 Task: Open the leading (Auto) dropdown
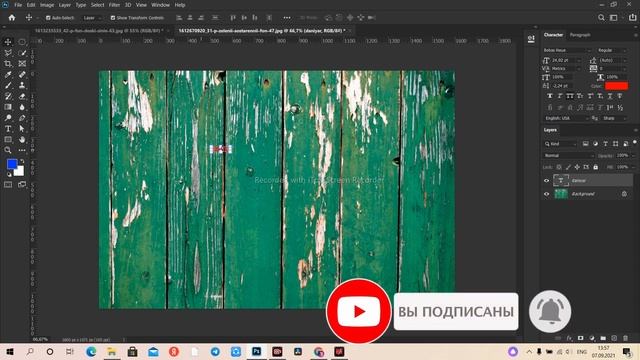[612, 60]
